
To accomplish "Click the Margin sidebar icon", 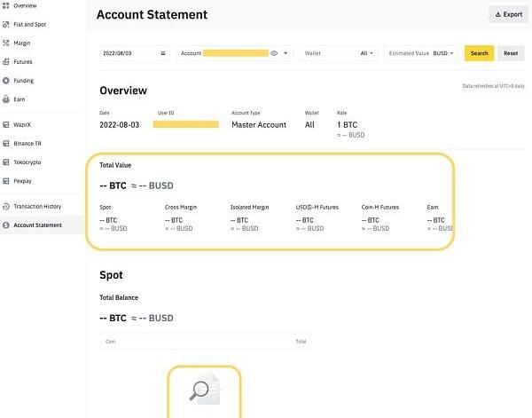I will click(6, 43).
